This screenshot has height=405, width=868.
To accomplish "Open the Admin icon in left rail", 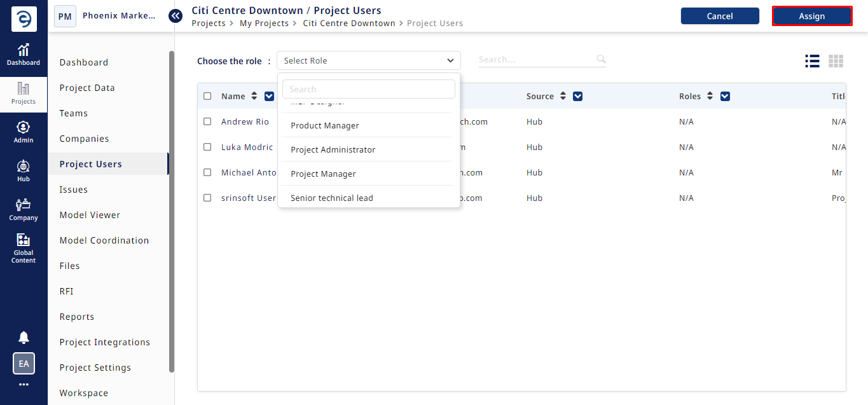I will pyautogui.click(x=24, y=132).
